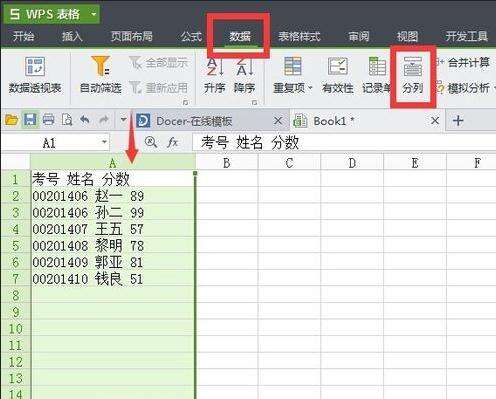The width and height of the screenshot is (496, 399).
Task: Click cell with 00201408 黎明 78
Action: [x=113, y=246]
